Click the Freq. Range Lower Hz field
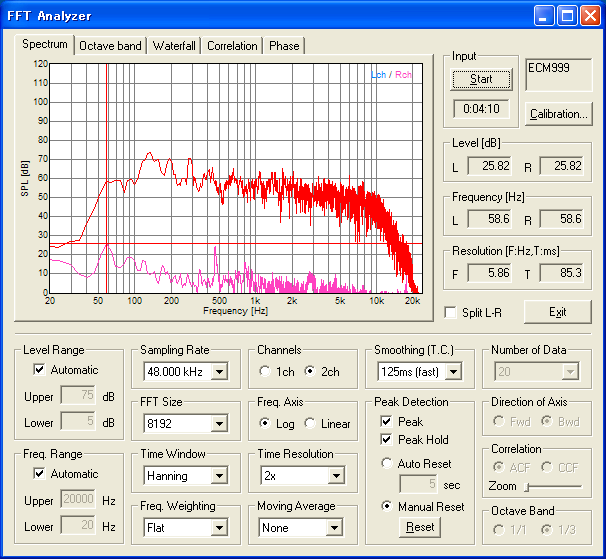This screenshot has width=606, height=559. tap(78, 525)
